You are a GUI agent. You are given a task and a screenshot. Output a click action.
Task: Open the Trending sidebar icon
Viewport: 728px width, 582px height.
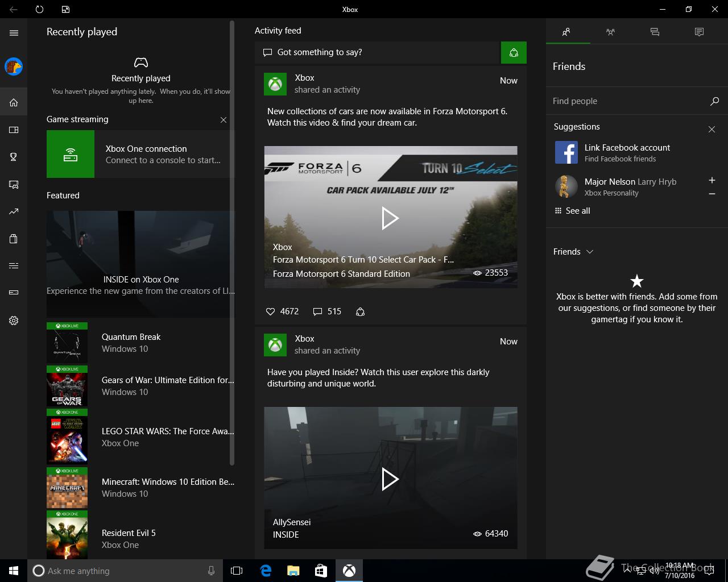point(14,211)
